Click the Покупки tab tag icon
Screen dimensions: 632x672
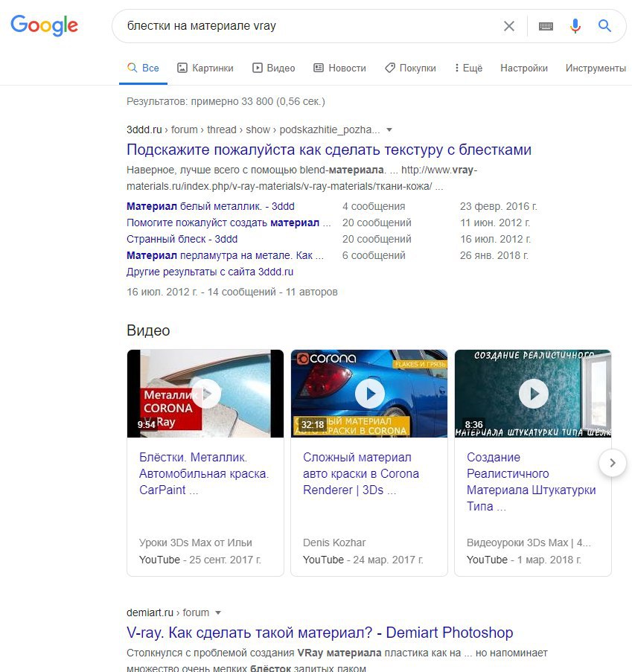(390, 68)
